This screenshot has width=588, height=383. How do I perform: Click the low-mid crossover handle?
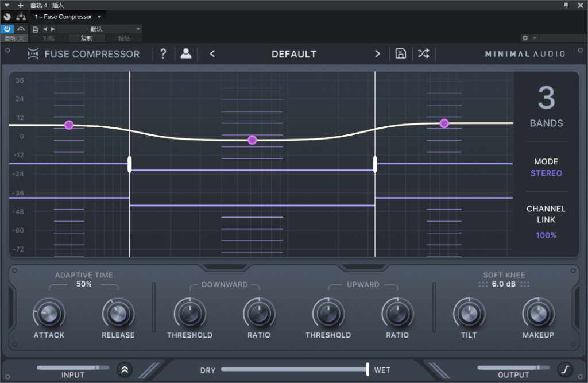click(130, 164)
